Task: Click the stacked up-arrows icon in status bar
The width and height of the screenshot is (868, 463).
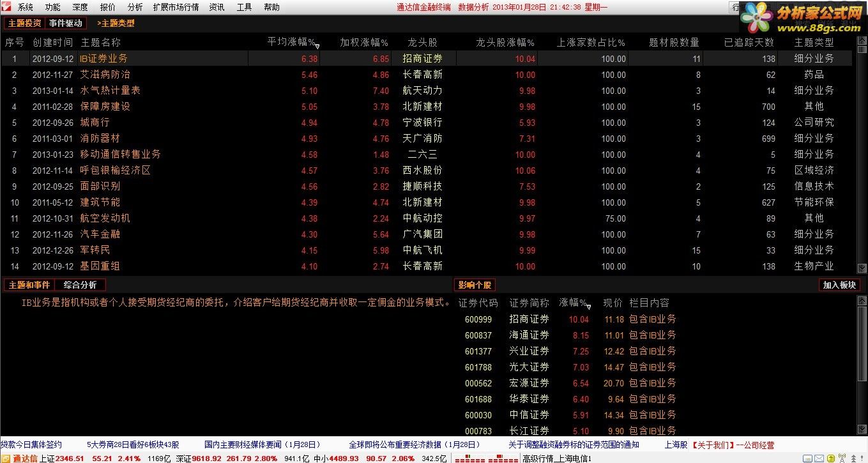Action: 855,459
